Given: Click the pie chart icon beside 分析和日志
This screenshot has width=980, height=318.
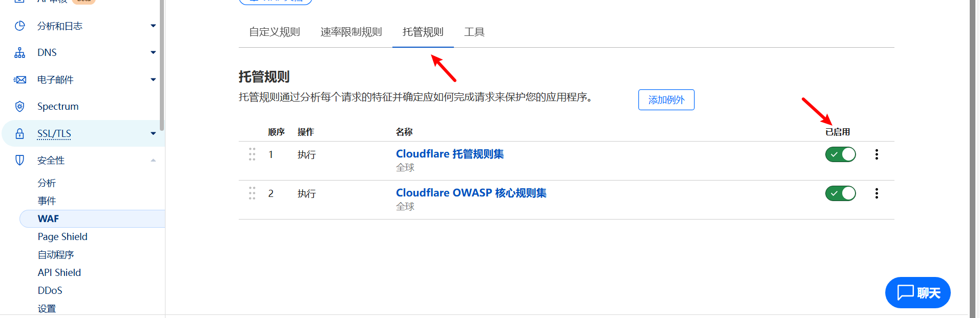Looking at the screenshot, I should click(19, 26).
